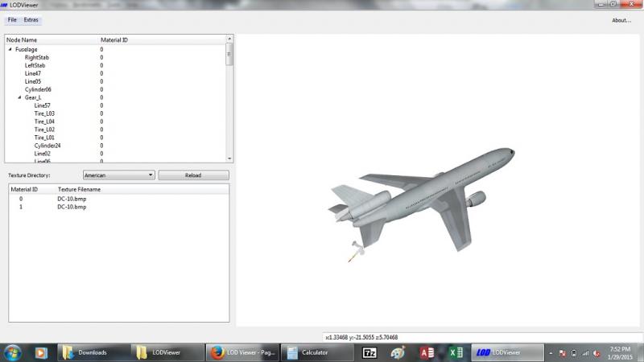Select the Line05 node
Image resolution: width=644 pixels, height=362 pixels.
(x=33, y=81)
